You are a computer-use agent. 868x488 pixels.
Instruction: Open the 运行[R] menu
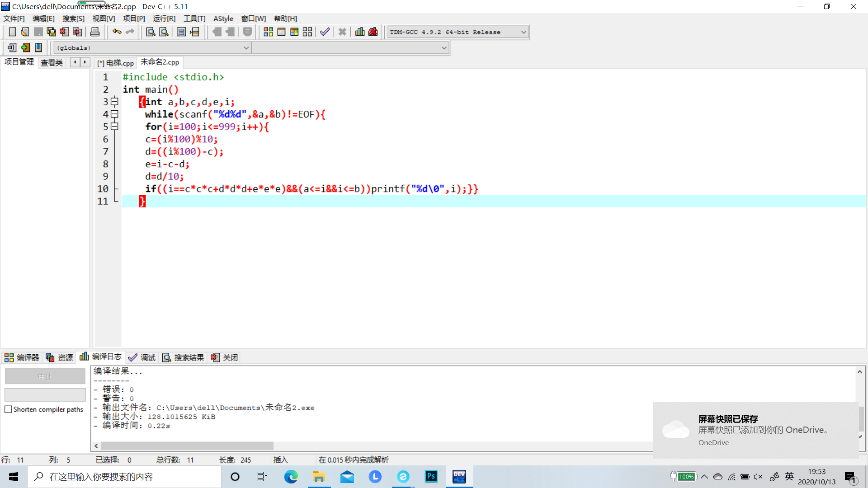click(164, 19)
